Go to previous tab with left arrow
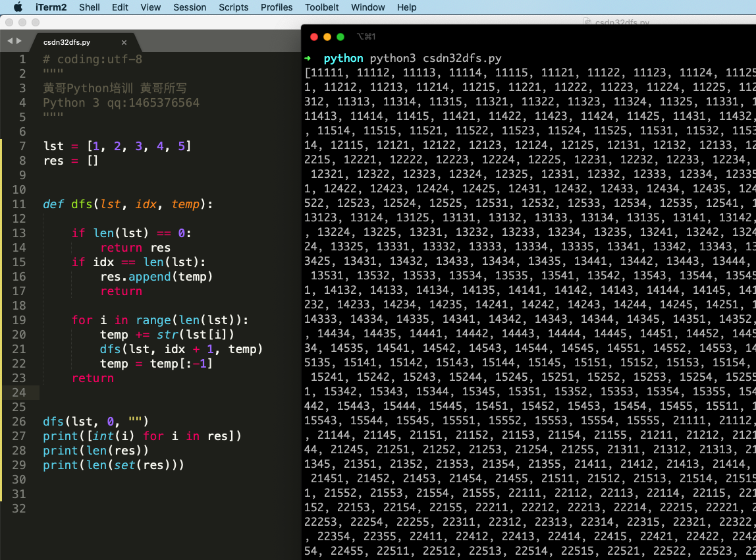Image resolution: width=756 pixels, height=560 pixels. pos(10,41)
